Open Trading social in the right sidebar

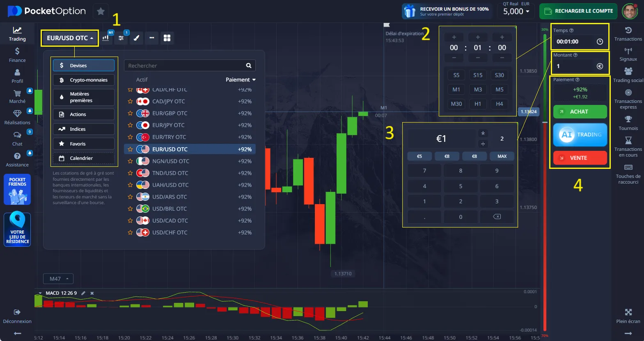628,75
